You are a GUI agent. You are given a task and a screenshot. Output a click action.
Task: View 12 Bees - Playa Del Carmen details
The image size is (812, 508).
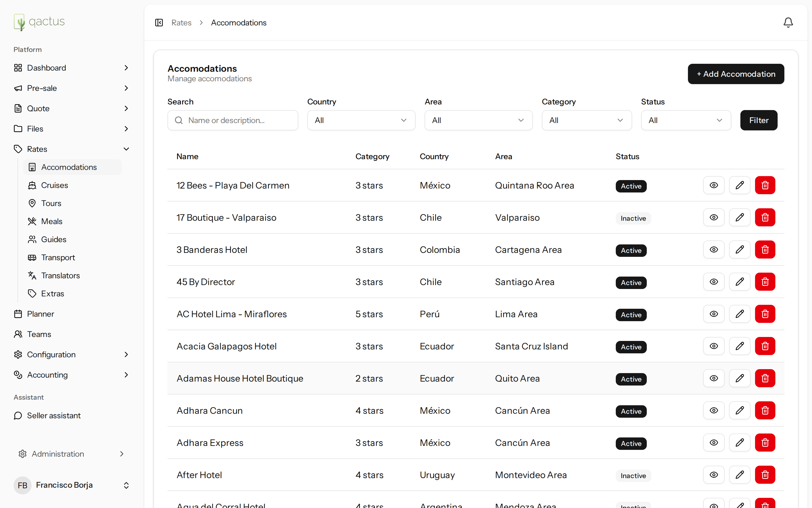pyautogui.click(x=714, y=185)
